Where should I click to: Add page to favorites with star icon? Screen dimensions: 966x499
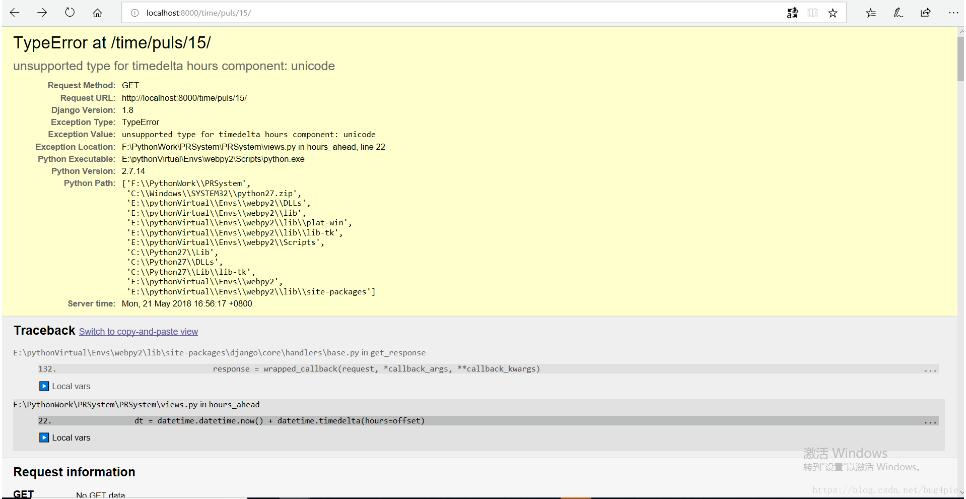click(832, 12)
